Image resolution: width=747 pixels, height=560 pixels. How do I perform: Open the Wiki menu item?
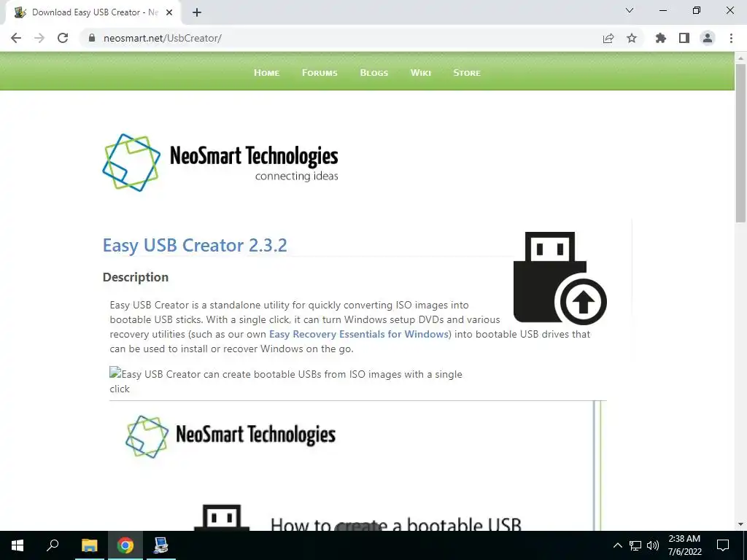coord(421,73)
